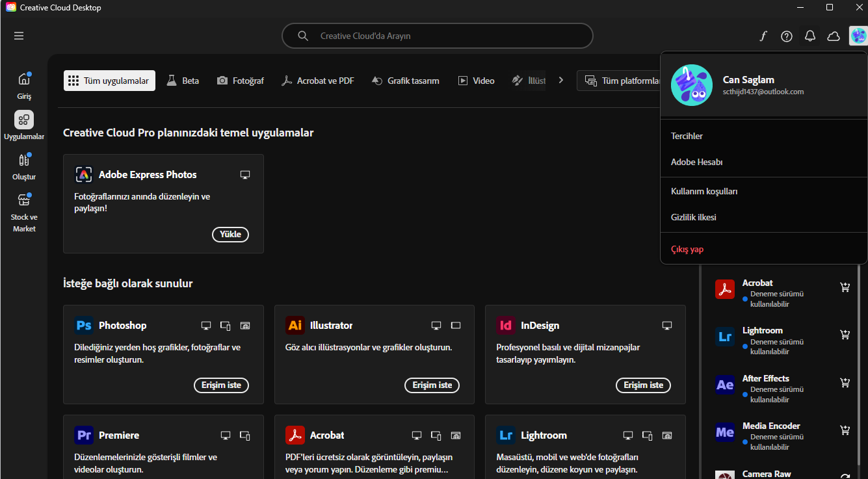Open the notifications bell icon
Image resolution: width=868 pixels, height=479 pixels.
pos(810,36)
